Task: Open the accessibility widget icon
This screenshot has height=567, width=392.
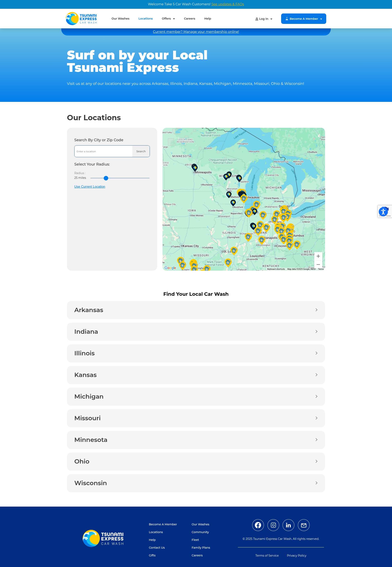Action: click(x=383, y=211)
